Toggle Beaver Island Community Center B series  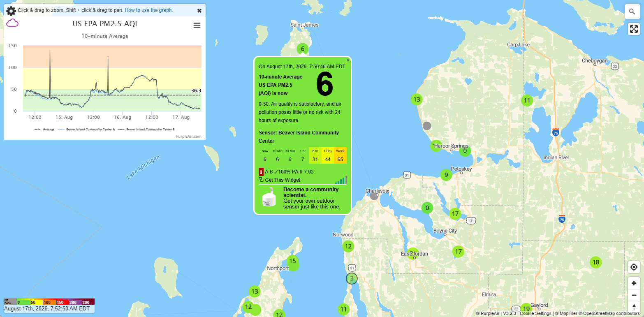[146, 130]
